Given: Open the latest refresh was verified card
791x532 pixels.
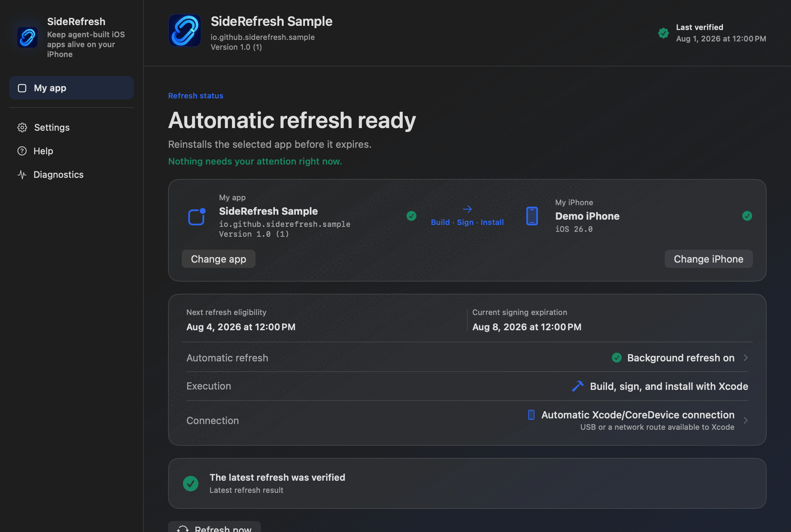Looking at the screenshot, I should point(467,483).
